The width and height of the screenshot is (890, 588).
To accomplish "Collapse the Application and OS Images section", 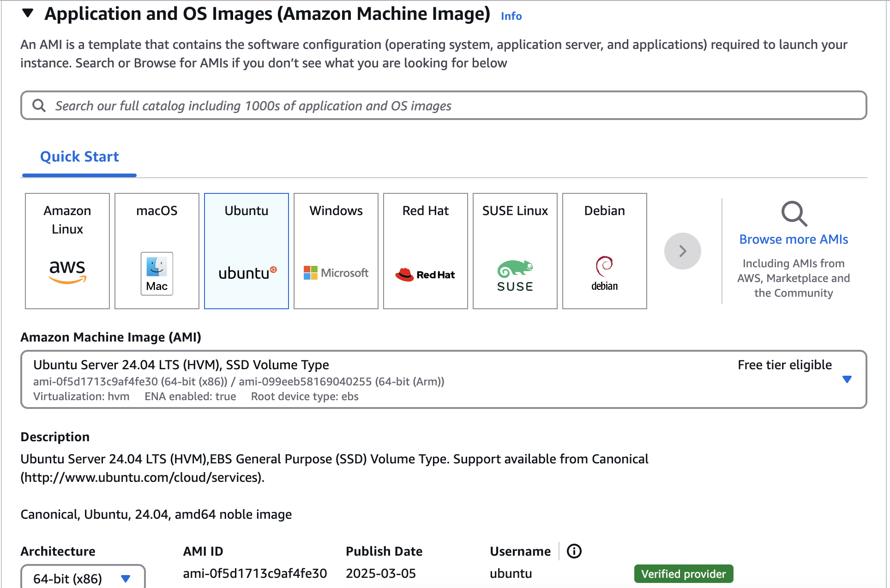I will tap(28, 13).
